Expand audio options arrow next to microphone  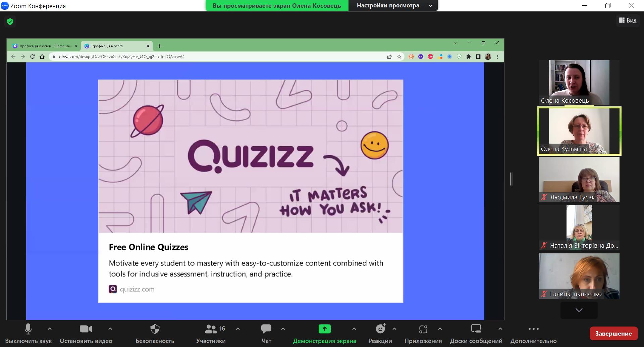[x=50, y=329]
